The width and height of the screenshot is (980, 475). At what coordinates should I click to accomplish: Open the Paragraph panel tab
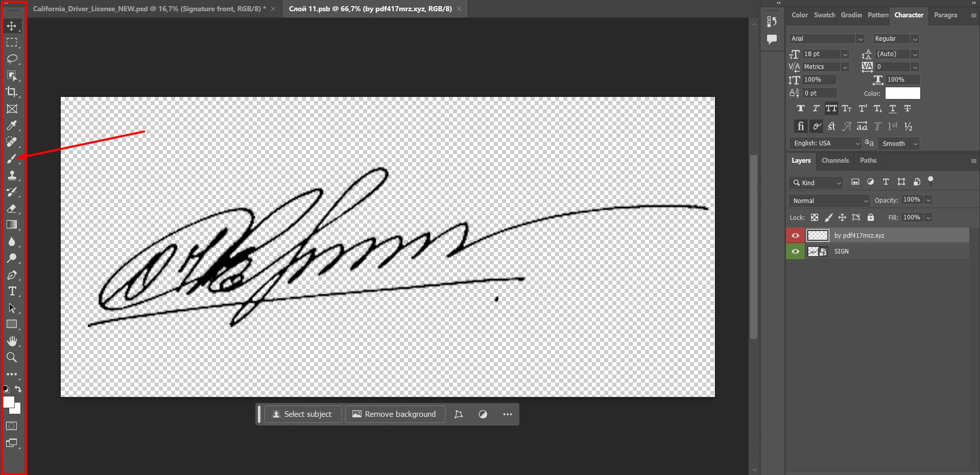point(945,15)
